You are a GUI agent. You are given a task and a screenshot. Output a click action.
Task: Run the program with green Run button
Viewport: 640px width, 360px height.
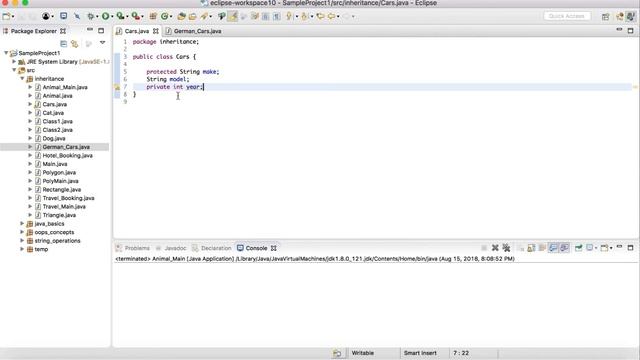point(106,16)
